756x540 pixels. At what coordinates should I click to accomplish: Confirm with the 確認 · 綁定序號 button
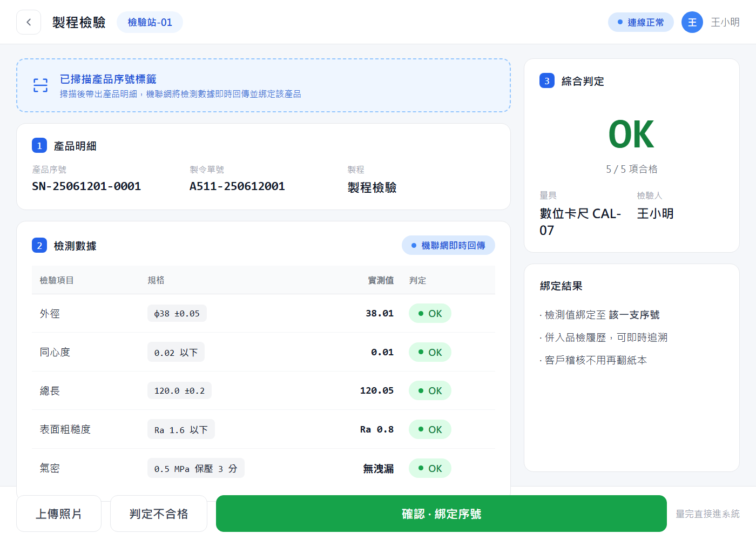(441, 514)
